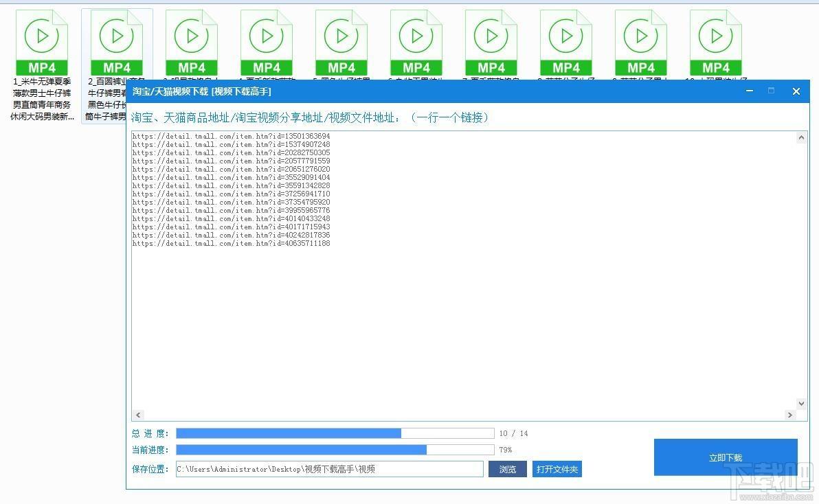Viewport: 819px width, 504px height.
Task: Click the URL line ending id=40635711188
Action: [x=231, y=243]
